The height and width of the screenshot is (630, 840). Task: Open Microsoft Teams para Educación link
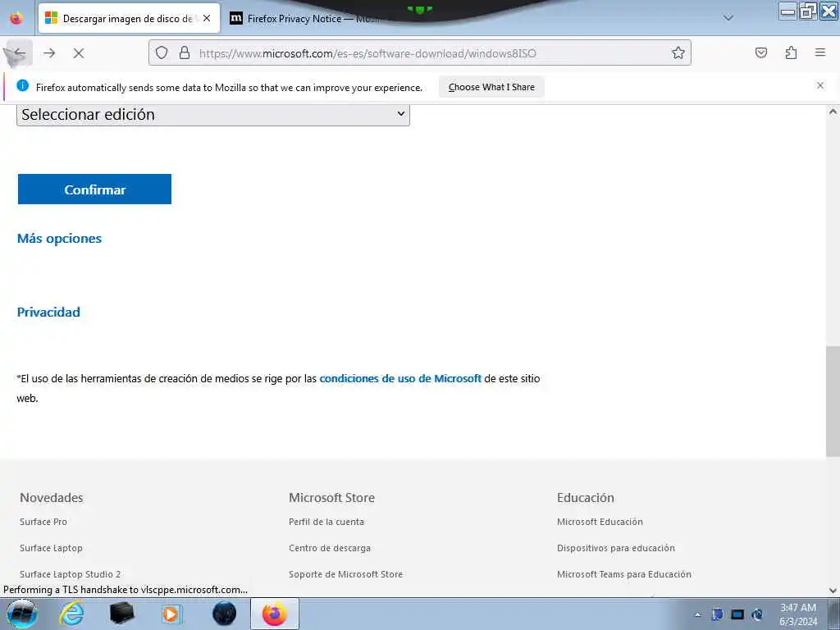[x=624, y=574]
